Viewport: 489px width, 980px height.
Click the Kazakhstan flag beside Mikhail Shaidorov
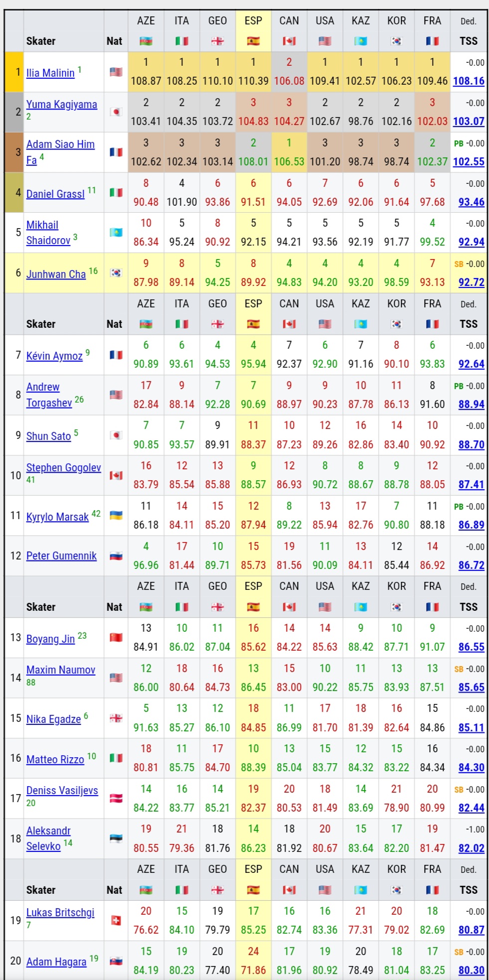click(116, 232)
